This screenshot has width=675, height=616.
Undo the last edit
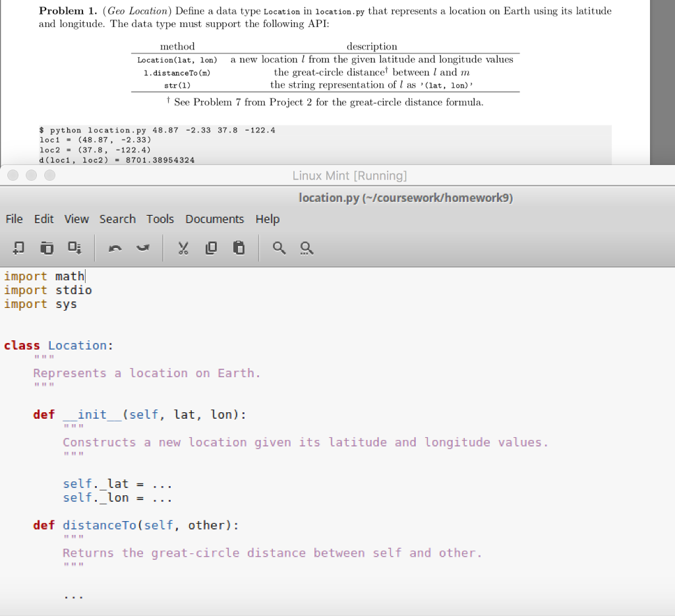coord(115,247)
